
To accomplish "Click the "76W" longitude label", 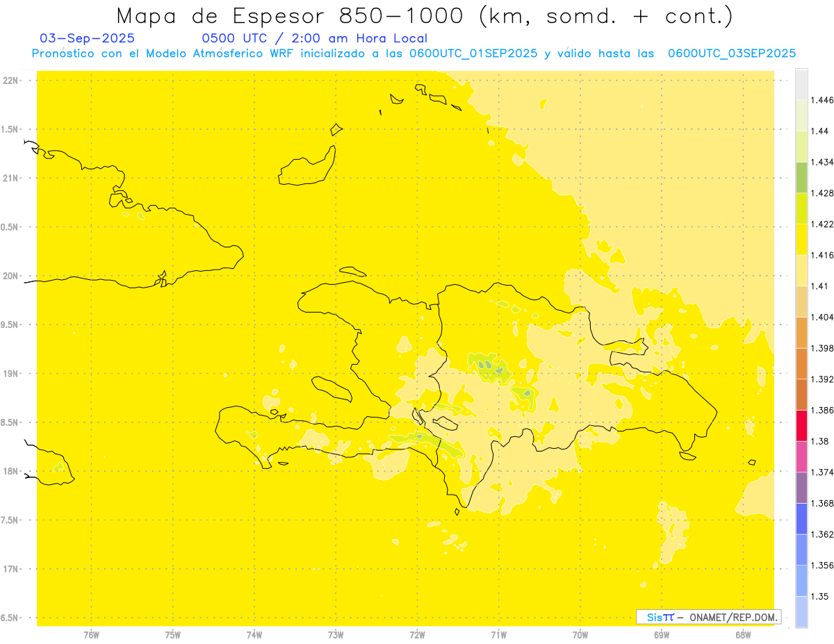I will pos(91,634).
